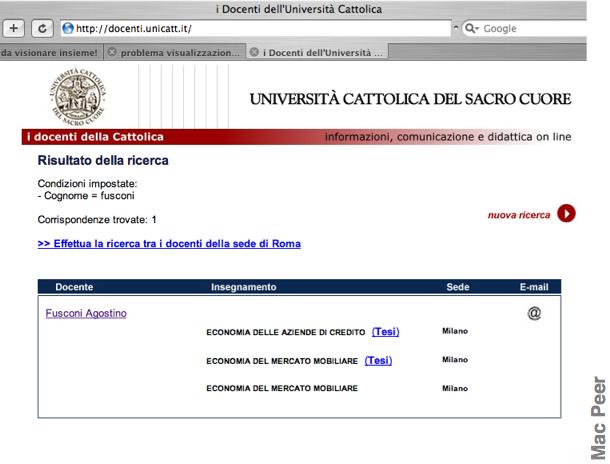This screenshot has width=610, height=464.
Task: Open the search among Roma campus teachers link
Action: [169, 244]
